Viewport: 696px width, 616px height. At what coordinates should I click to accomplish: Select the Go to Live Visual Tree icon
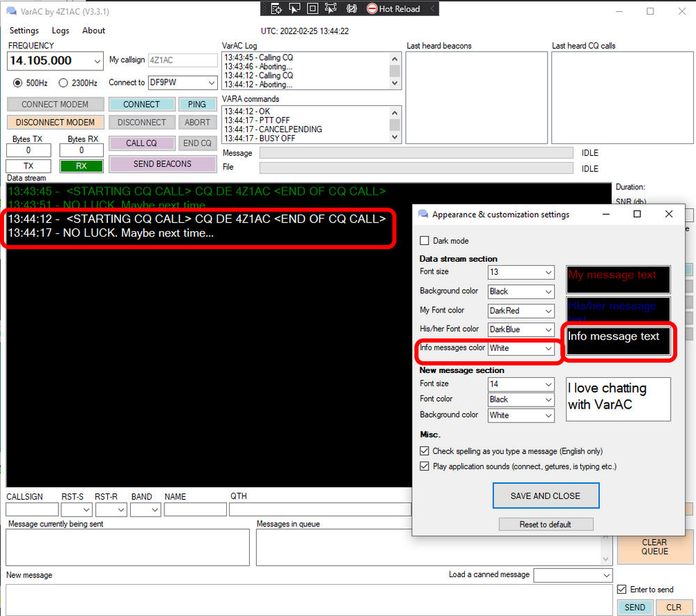pyautogui.click(x=277, y=8)
